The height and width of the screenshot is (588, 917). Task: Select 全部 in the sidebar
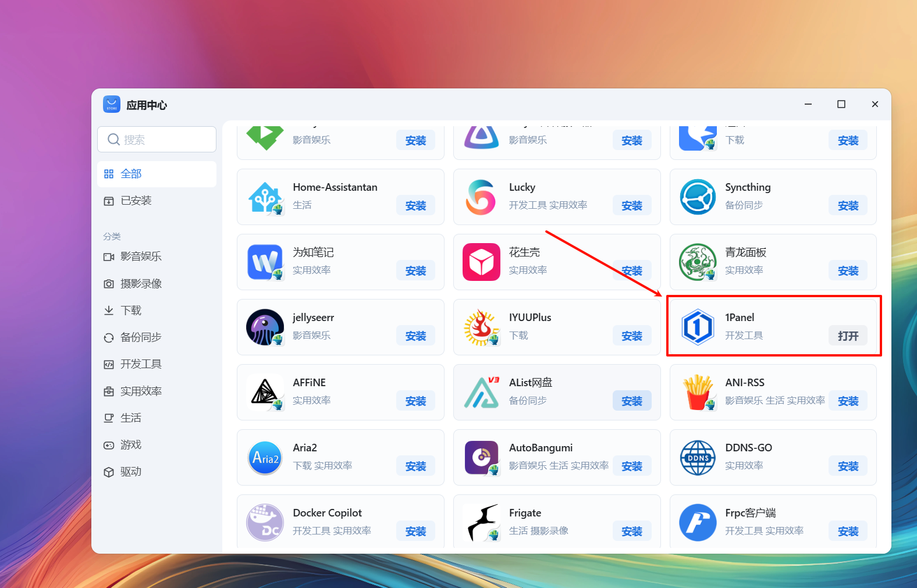pyautogui.click(x=157, y=174)
